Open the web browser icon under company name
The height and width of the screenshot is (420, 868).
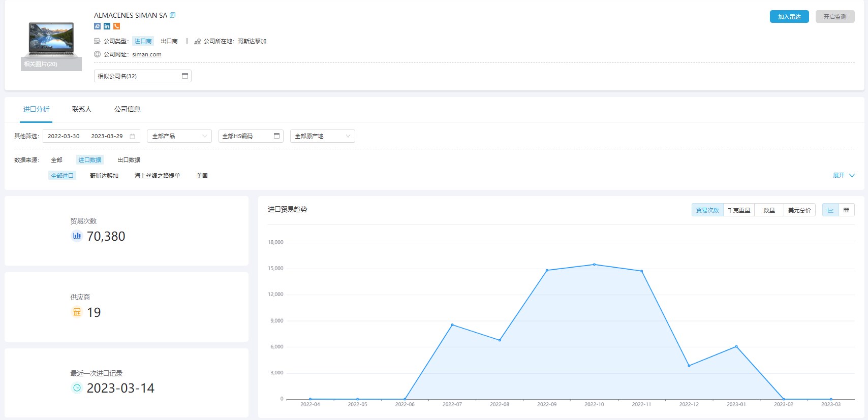97,26
